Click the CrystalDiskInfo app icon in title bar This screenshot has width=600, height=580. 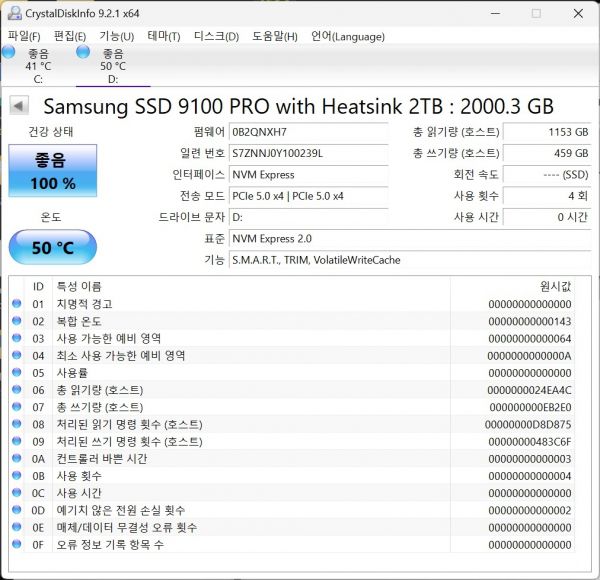[x=15, y=13]
